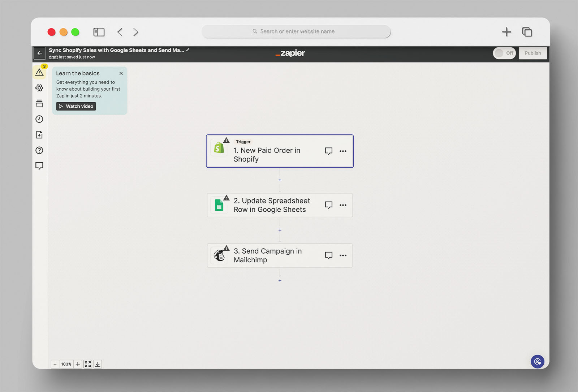Open Zap history clock icon

(x=39, y=119)
